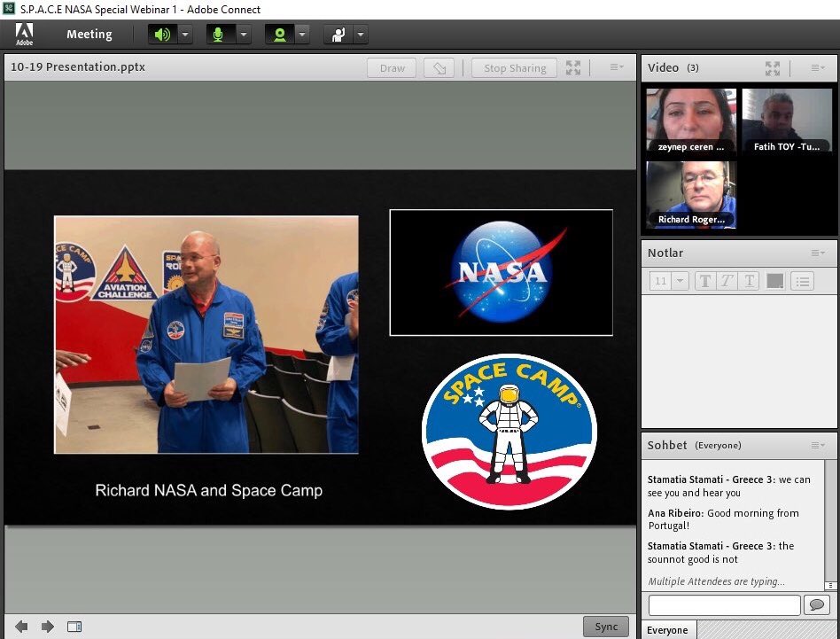Click the chat scrollbar bottom handle
The image size is (840, 639).
pyautogui.click(x=830, y=586)
